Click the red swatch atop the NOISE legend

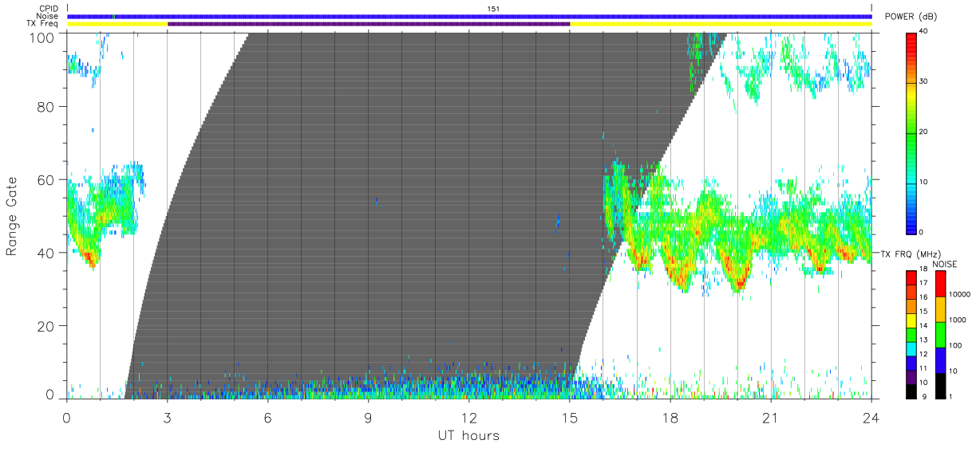[940, 285]
